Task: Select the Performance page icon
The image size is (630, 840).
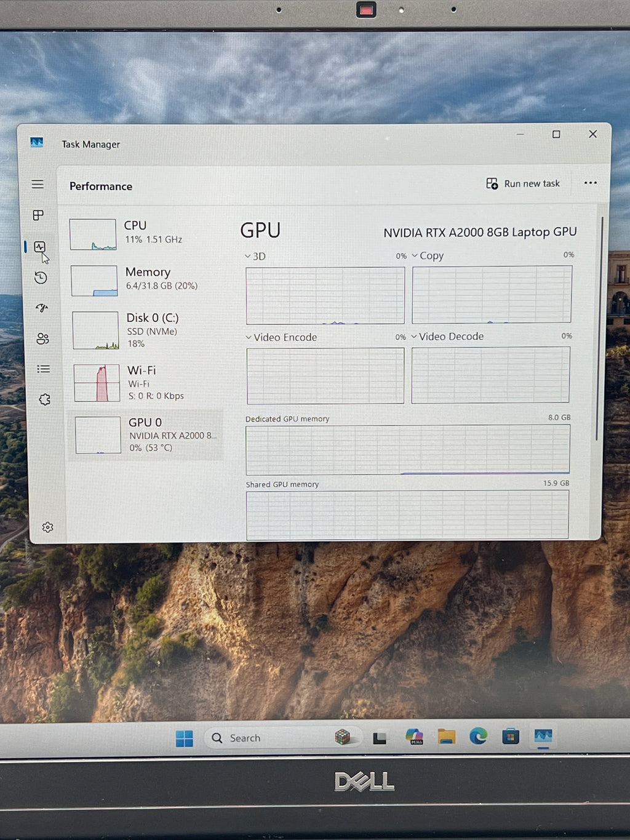Action: (40, 247)
